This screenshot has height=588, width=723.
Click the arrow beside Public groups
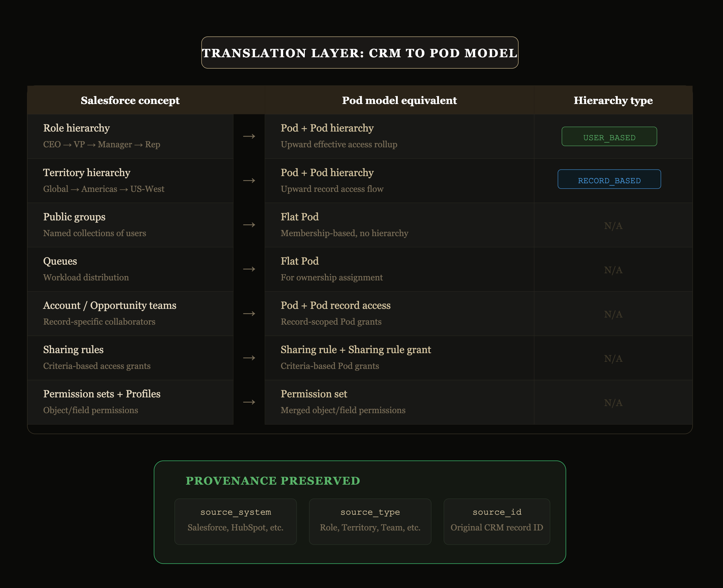[249, 225]
